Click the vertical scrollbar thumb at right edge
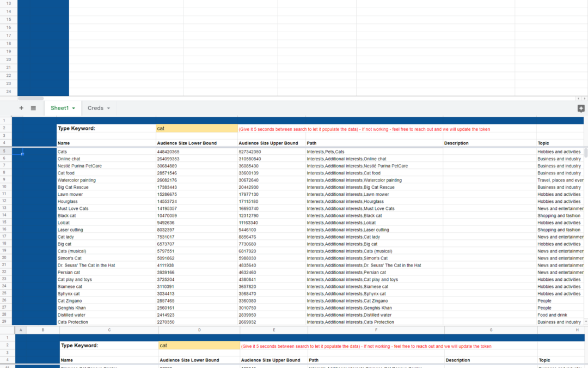 [586, 153]
